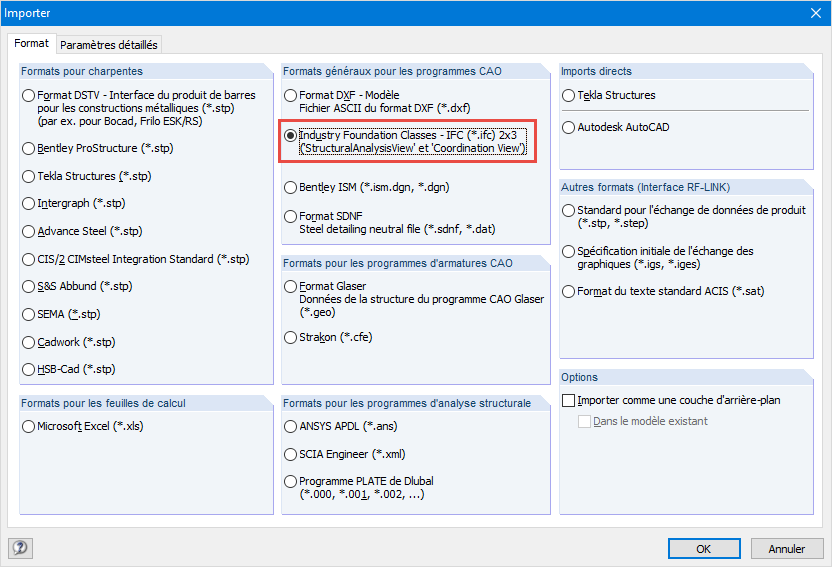Choose Autodesk AutoCAD direct import

point(569,127)
